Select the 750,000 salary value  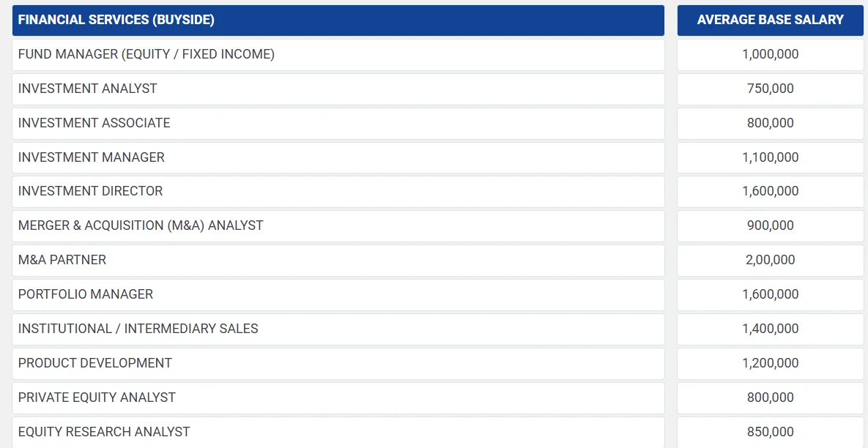(770, 89)
